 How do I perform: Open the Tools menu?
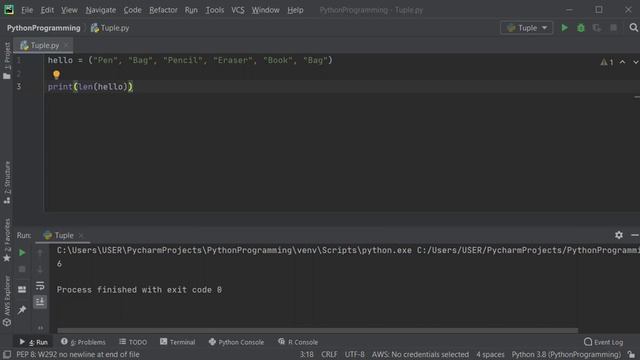(x=214, y=10)
